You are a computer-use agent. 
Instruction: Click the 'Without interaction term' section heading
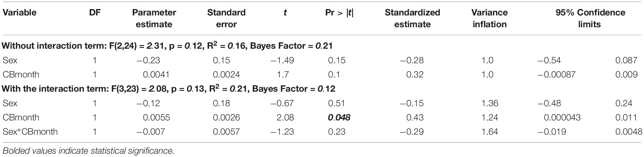[x=168, y=46]
